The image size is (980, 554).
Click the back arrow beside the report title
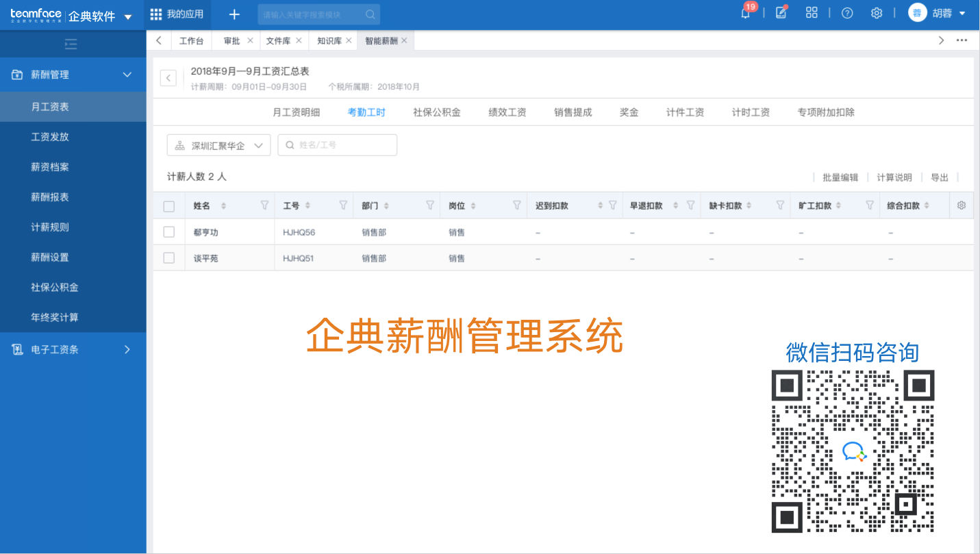pos(168,78)
